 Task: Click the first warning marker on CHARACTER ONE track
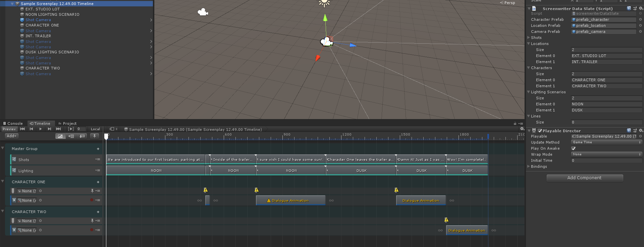pos(206,190)
